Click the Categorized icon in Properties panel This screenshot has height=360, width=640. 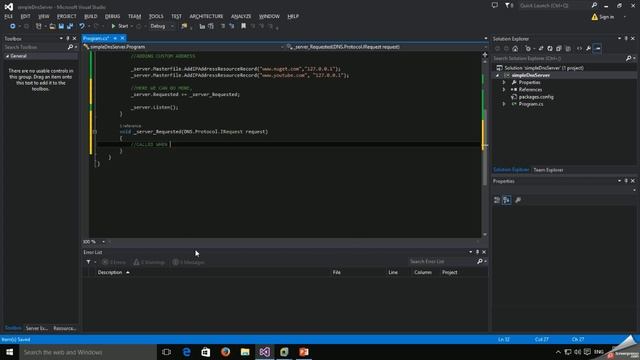(497, 200)
